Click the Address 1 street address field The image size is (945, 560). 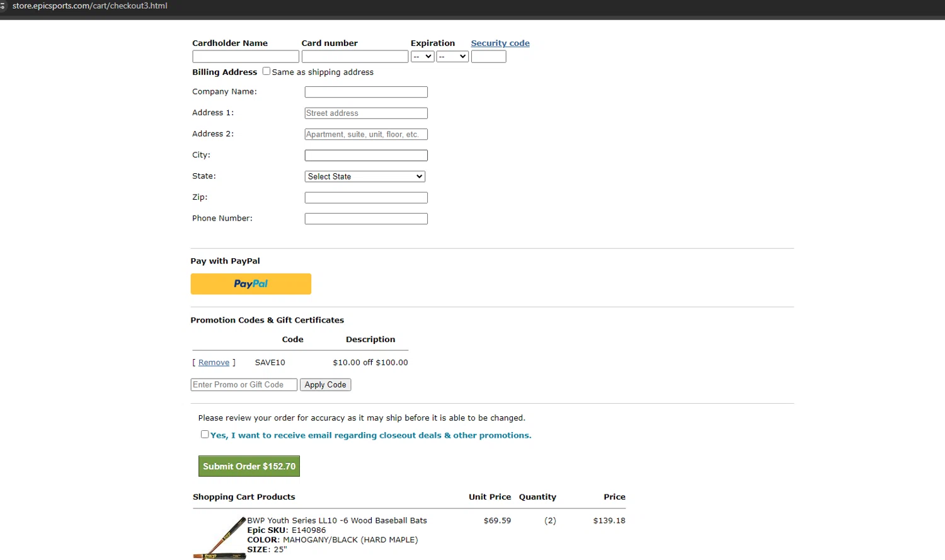[x=366, y=113]
